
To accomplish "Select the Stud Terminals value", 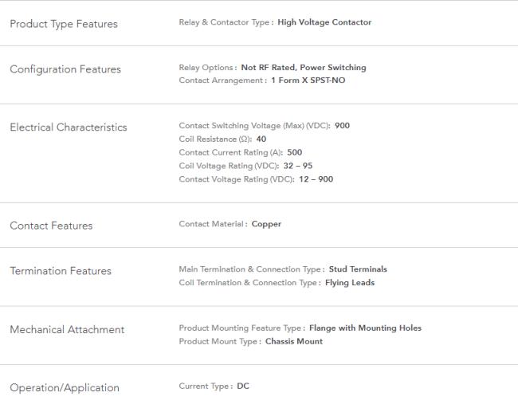I will 358,269.
